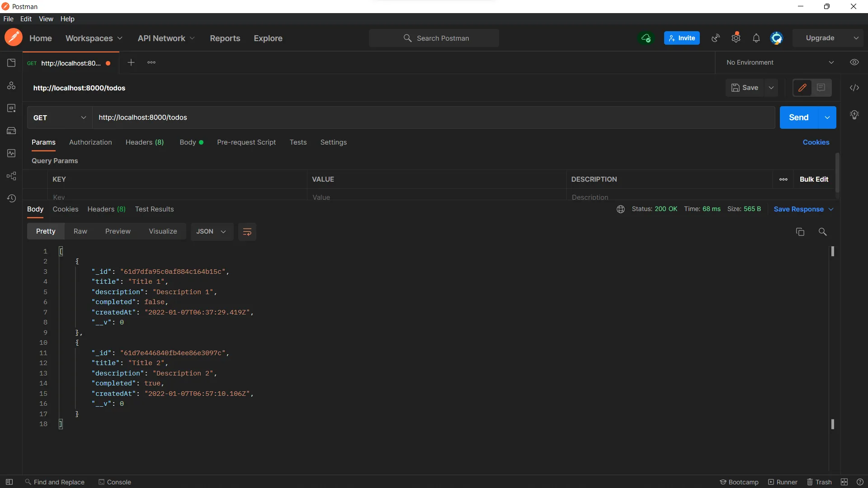The width and height of the screenshot is (868, 488).
Task: Switch to the Authorization tab
Action: pyautogui.click(x=90, y=142)
